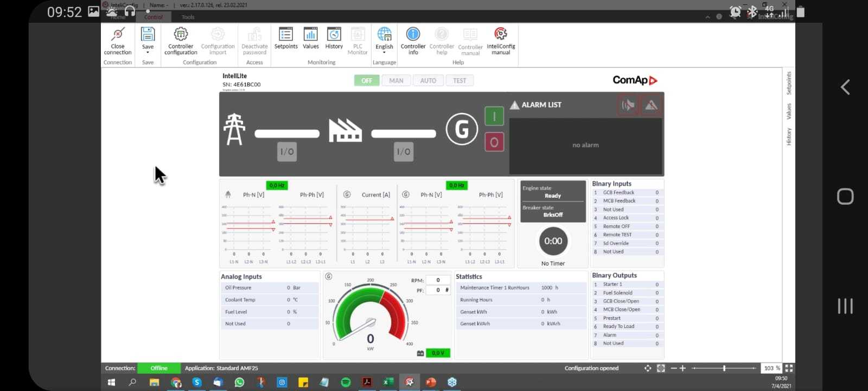Open the History icon in ribbon

(x=334, y=35)
